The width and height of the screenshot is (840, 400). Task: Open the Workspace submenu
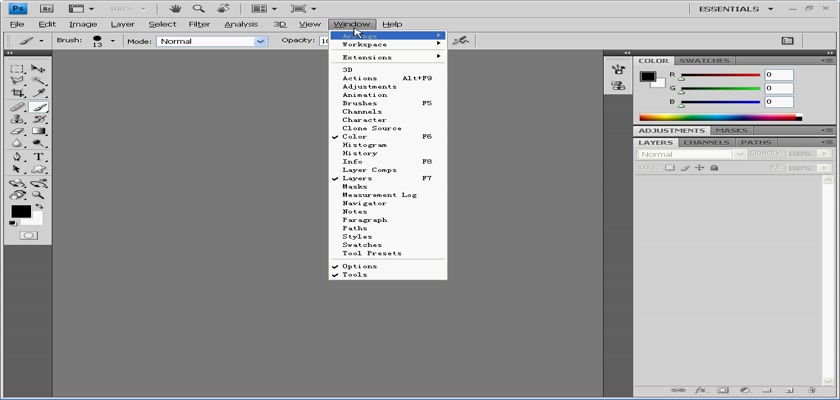pos(387,44)
